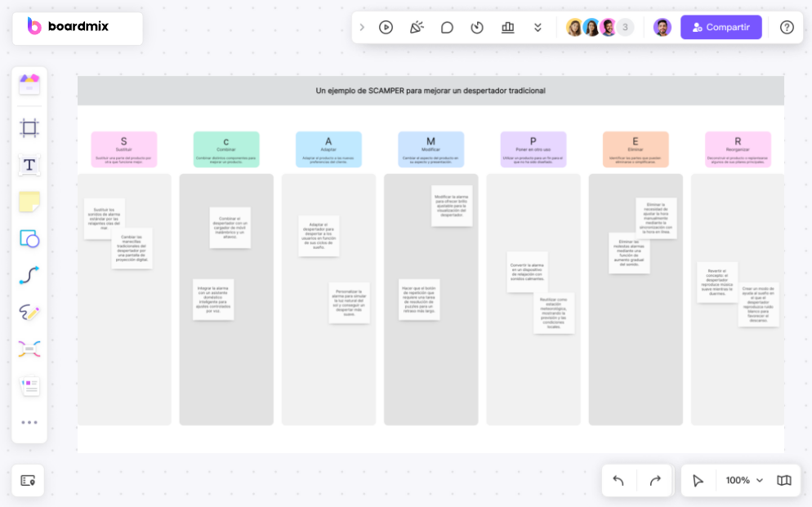Select the 'Modificar la alarma' sticky note
Screen dimensions: 812x507
tap(452, 206)
